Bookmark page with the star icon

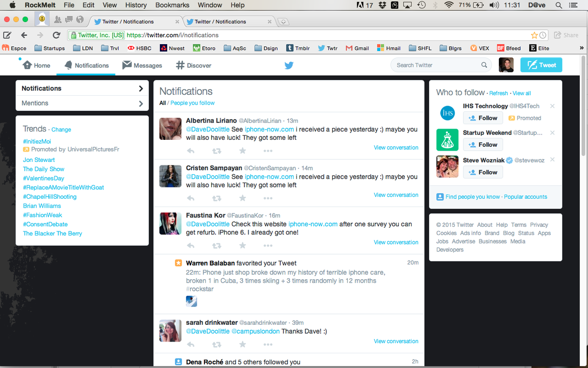click(x=534, y=35)
